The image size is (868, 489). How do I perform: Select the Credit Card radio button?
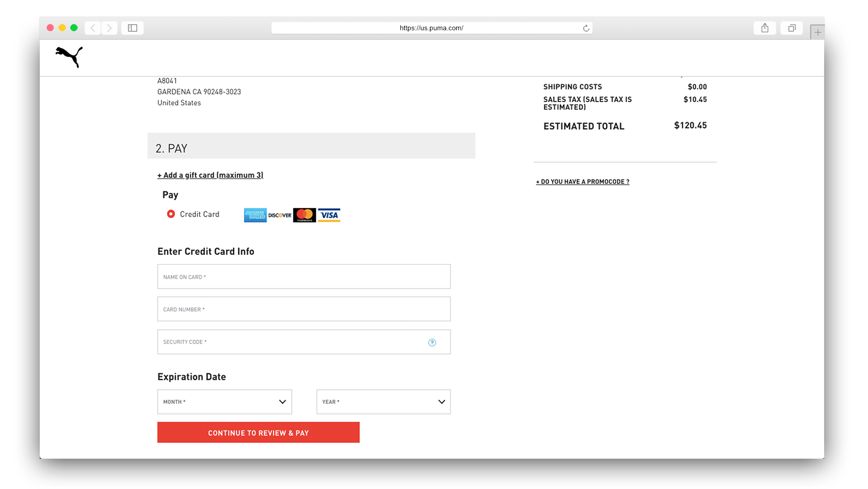170,214
